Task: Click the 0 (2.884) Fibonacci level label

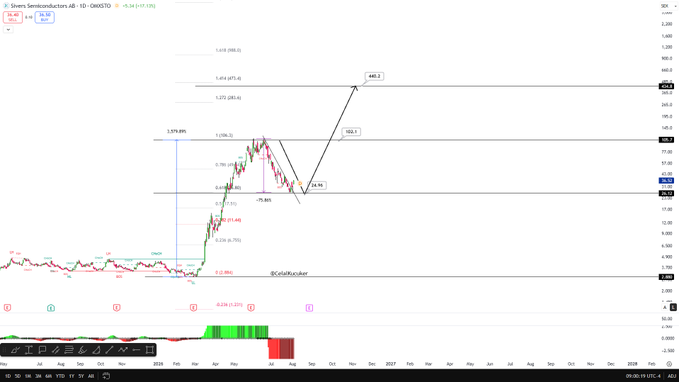Action: click(224, 272)
